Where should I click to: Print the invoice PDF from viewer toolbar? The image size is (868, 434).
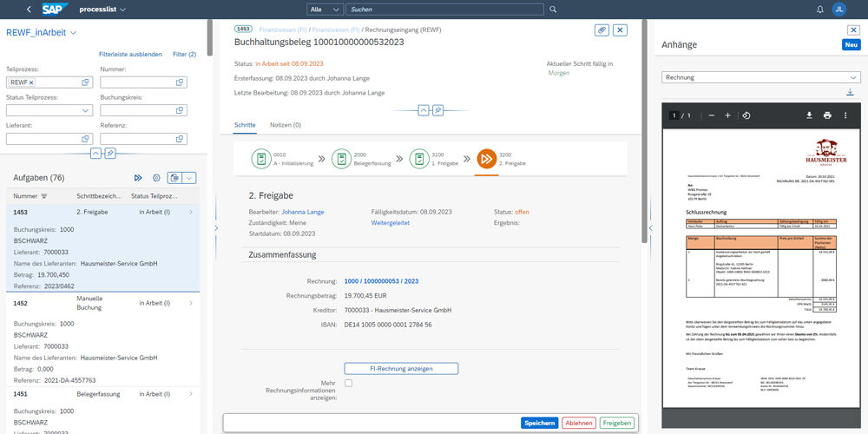click(x=827, y=115)
